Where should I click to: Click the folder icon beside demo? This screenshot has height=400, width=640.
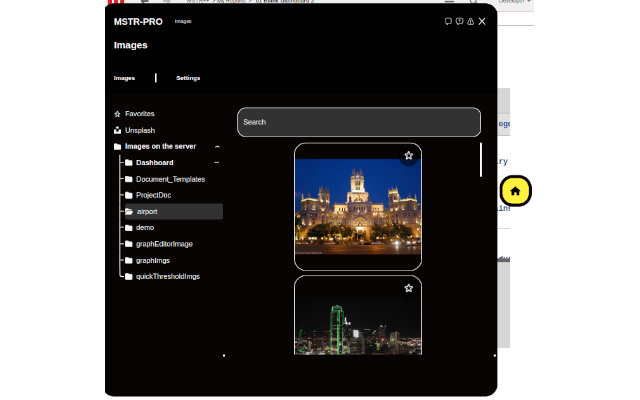click(x=129, y=228)
